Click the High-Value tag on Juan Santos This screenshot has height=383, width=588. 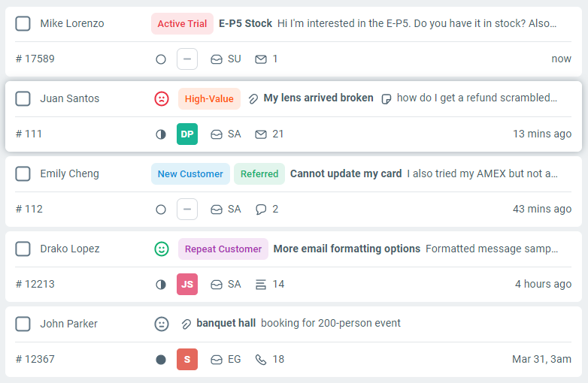pos(209,98)
